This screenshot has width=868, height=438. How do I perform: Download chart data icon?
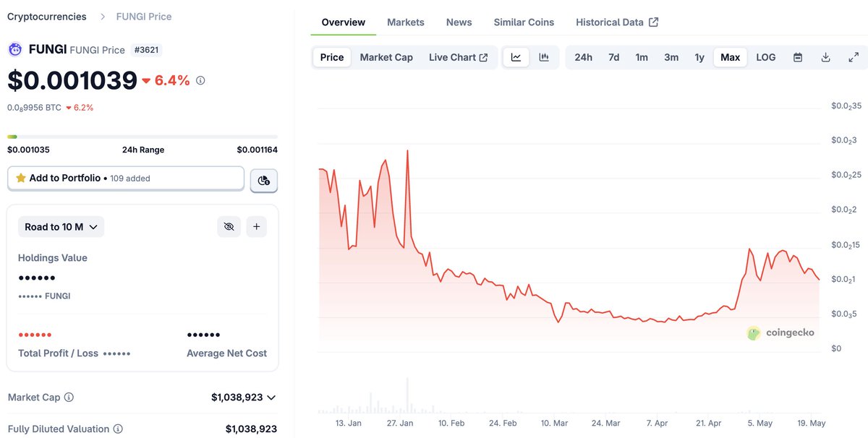pos(825,57)
